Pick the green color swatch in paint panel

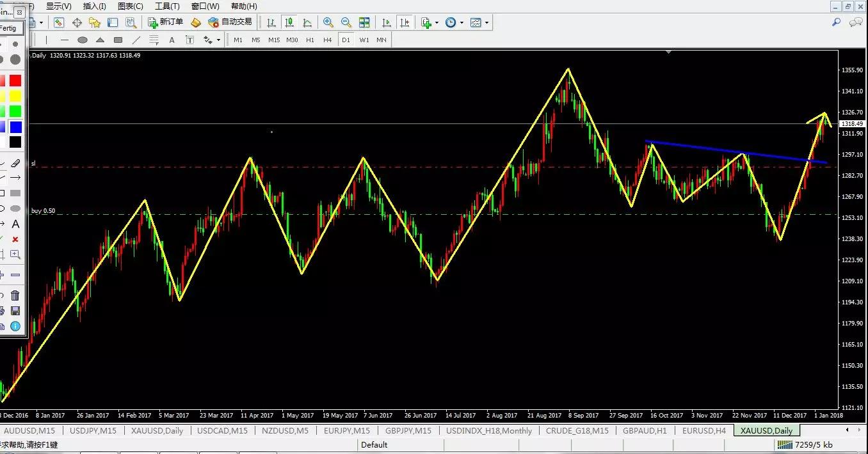[x=15, y=111]
